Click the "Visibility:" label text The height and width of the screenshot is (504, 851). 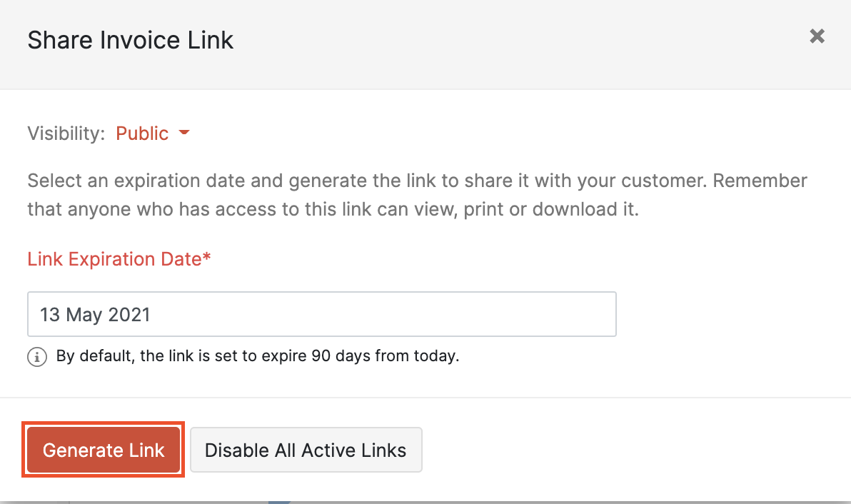(66, 133)
